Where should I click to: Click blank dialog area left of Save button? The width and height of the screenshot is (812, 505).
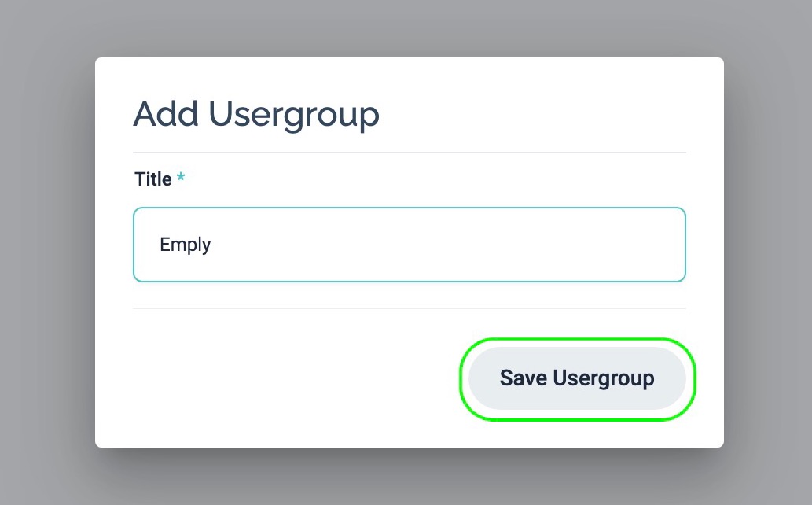(x=275, y=378)
